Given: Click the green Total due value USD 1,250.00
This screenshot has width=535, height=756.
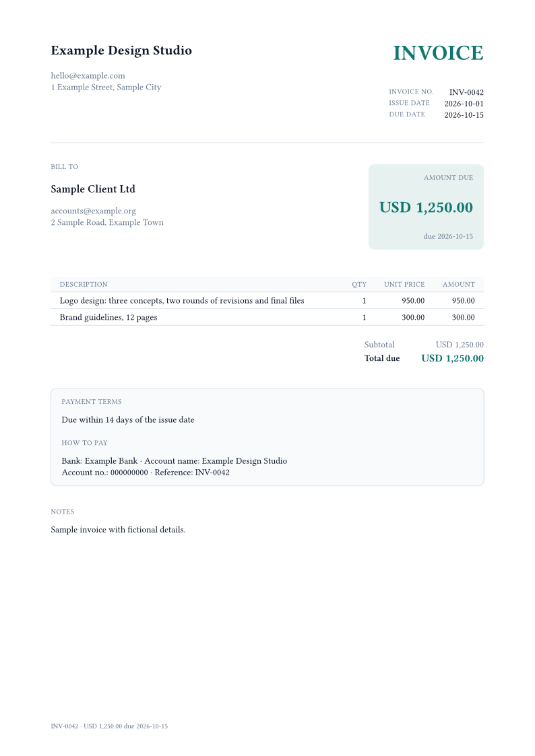Looking at the screenshot, I should pyautogui.click(x=453, y=358).
